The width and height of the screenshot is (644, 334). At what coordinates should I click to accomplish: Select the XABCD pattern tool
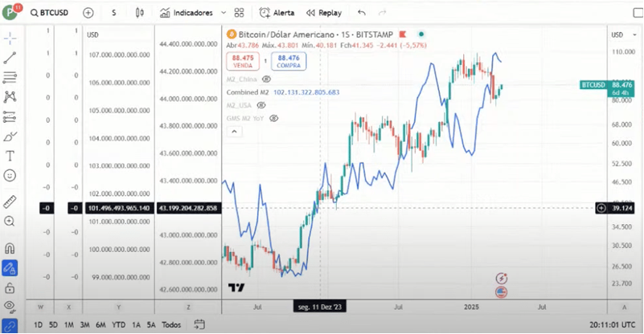click(x=10, y=97)
